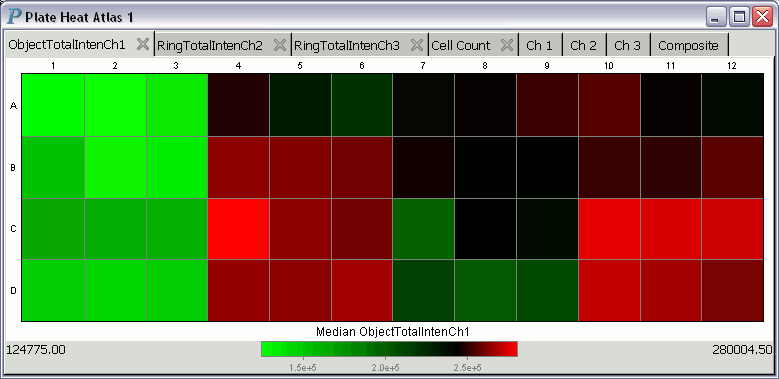The image size is (779, 379).
Task: Select red well C12
Action: pyautogui.click(x=732, y=229)
